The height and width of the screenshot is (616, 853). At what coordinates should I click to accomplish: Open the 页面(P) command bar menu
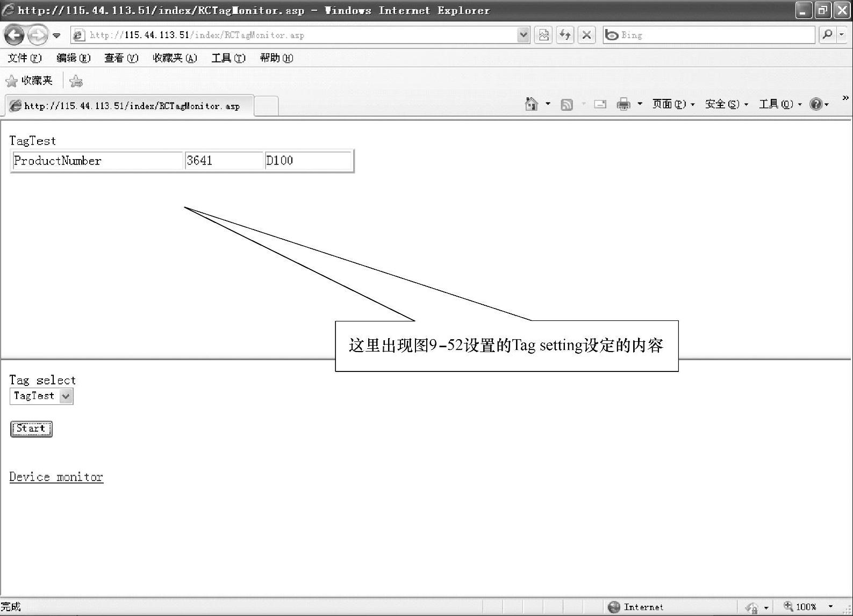[x=673, y=104]
